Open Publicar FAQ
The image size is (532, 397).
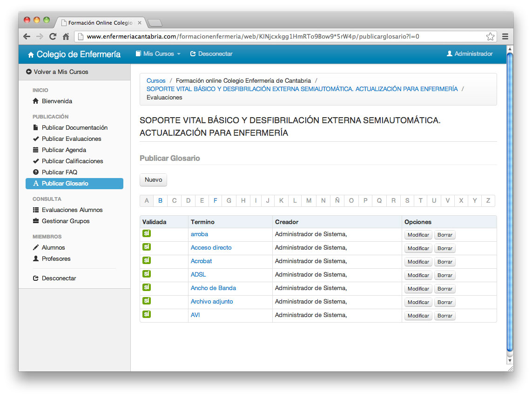pyautogui.click(x=55, y=172)
